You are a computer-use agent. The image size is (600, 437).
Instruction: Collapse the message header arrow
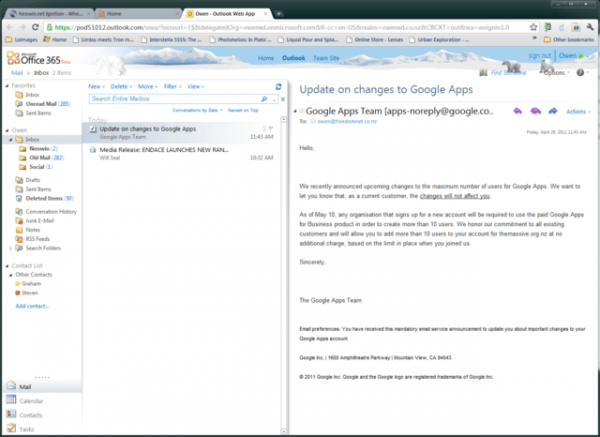[x=295, y=111]
